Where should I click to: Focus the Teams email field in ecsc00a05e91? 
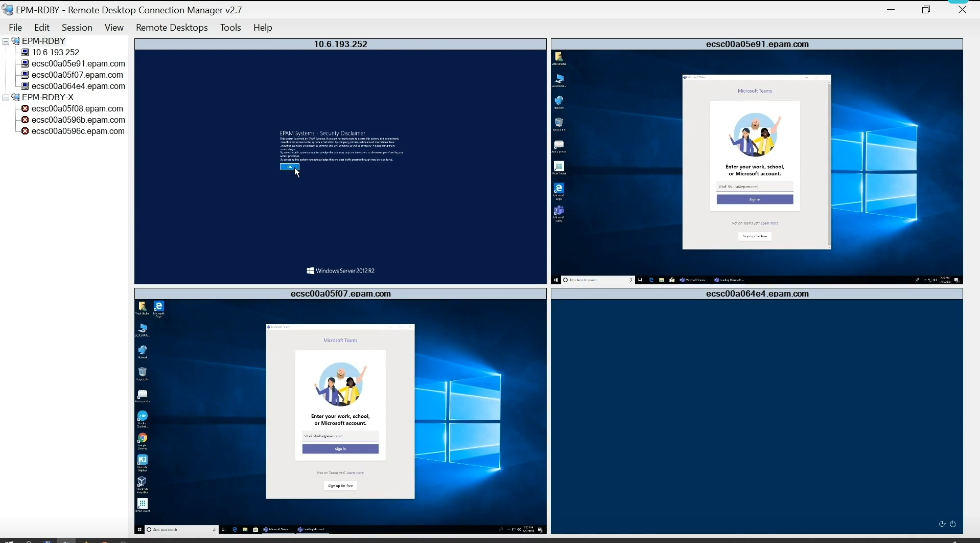click(755, 187)
